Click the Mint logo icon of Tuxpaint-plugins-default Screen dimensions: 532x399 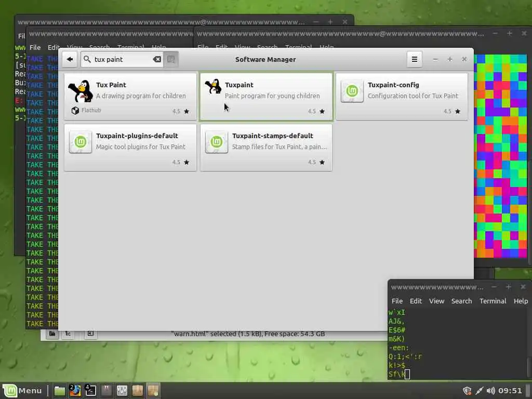coord(81,142)
